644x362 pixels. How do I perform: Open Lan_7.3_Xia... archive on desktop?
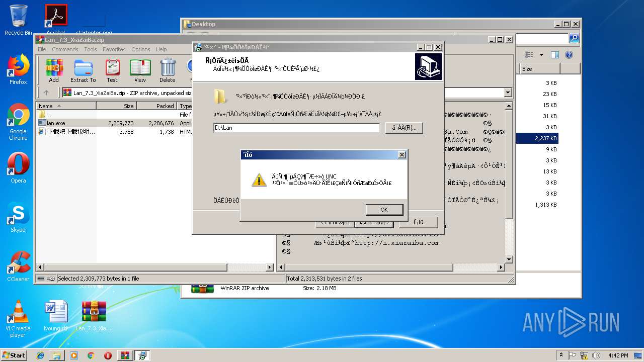point(94,316)
